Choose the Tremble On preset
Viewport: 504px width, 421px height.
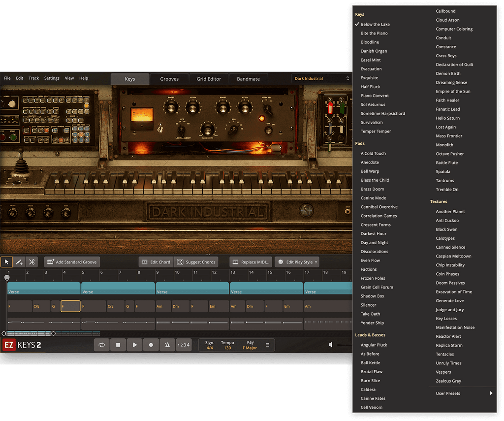(x=447, y=190)
